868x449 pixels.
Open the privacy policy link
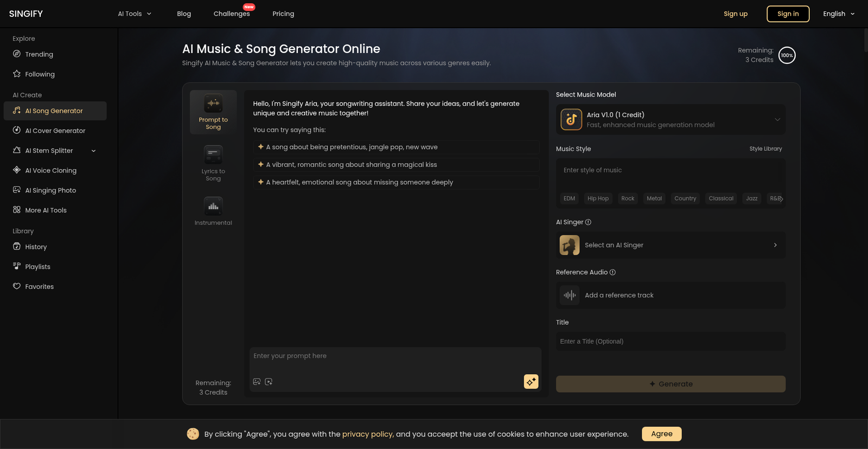click(x=367, y=434)
